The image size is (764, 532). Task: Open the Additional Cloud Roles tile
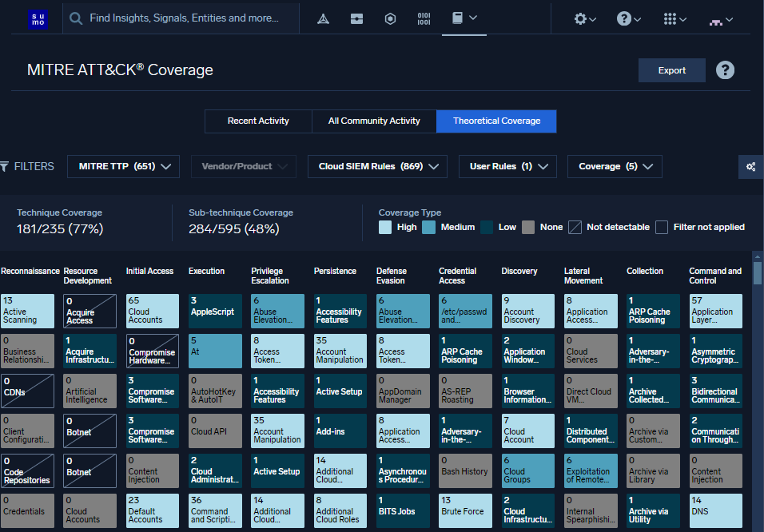[x=340, y=510]
